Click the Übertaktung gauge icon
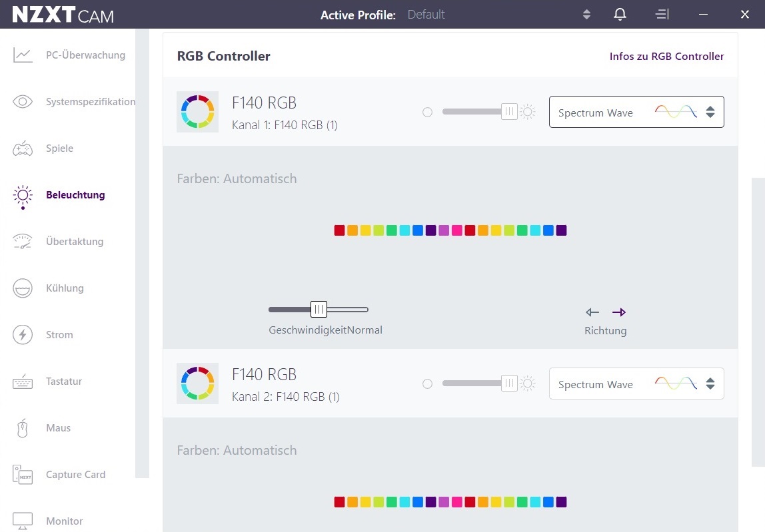 click(23, 242)
